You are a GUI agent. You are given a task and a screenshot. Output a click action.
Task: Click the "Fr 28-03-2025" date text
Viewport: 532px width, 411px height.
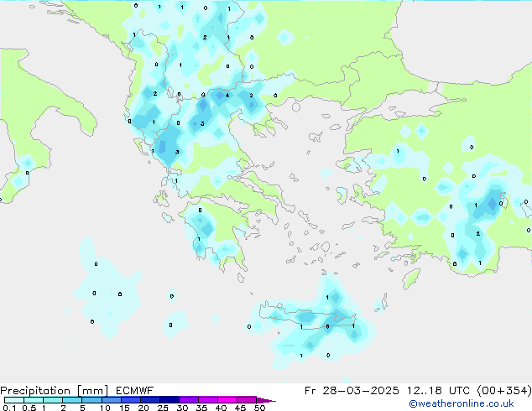352,391
